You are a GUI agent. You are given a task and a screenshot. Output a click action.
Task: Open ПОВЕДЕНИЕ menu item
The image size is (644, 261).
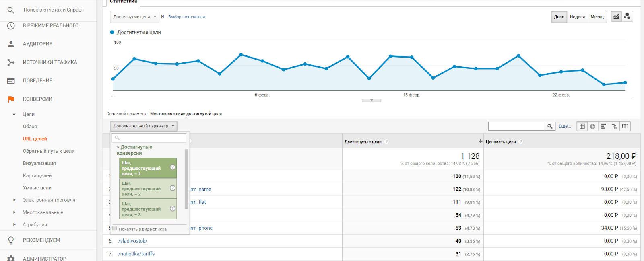tap(37, 81)
